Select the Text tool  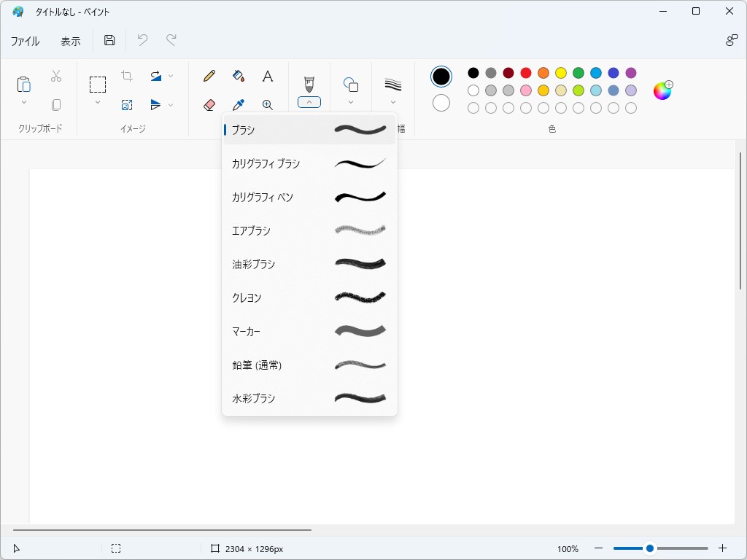click(x=268, y=76)
